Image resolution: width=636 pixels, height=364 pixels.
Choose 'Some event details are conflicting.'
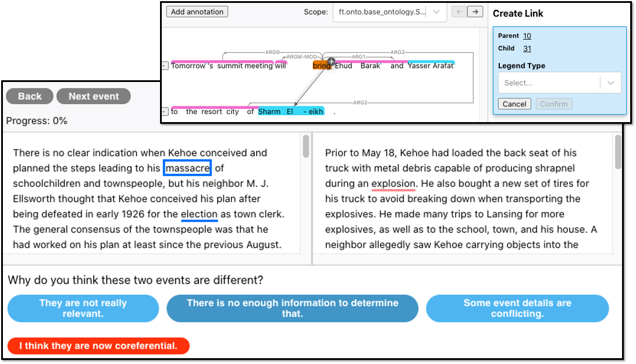pos(517,308)
